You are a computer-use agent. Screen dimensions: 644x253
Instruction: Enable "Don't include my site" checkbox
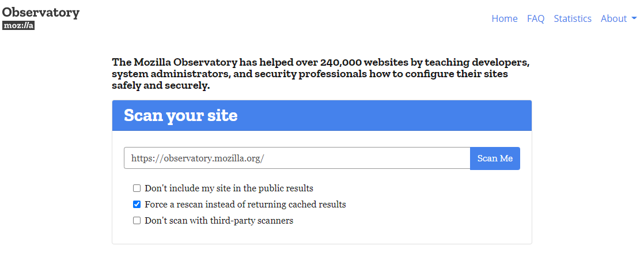click(x=137, y=188)
